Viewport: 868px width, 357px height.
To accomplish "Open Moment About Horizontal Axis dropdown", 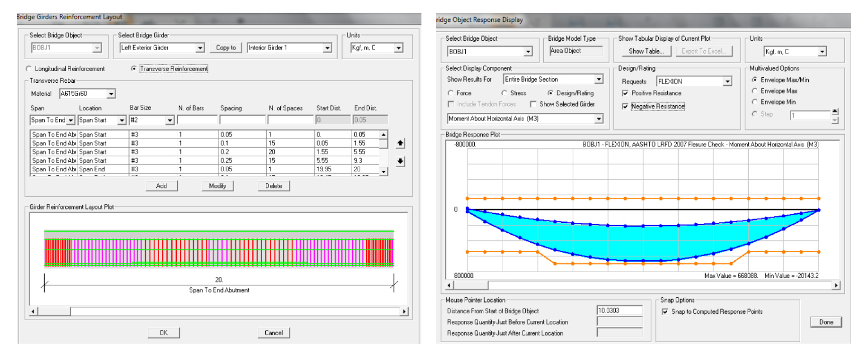I will click(599, 119).
